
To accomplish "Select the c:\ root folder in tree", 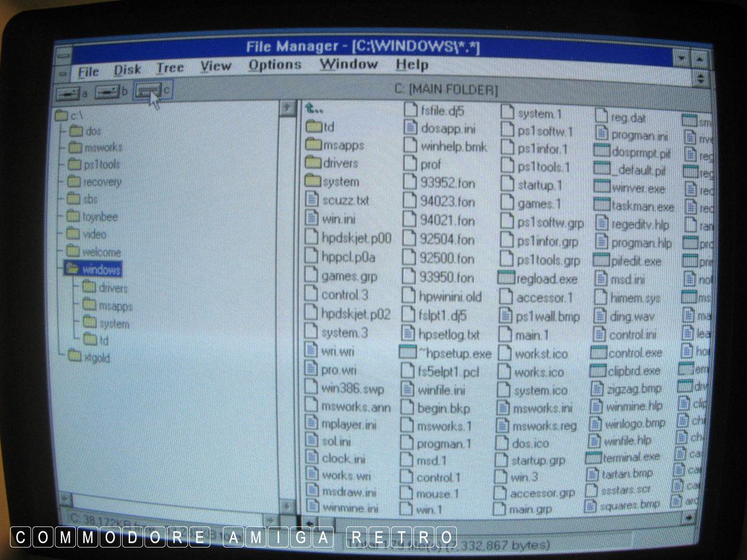I will tap(61, 116).
